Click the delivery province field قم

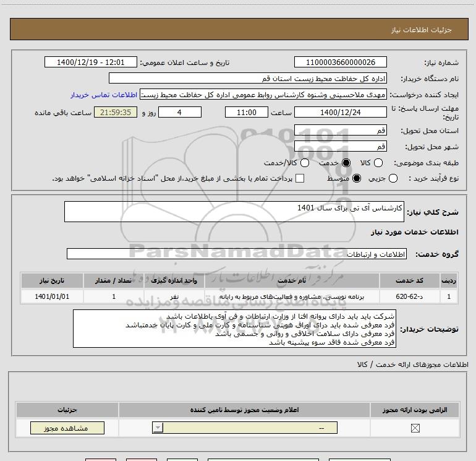click(340, 130)
